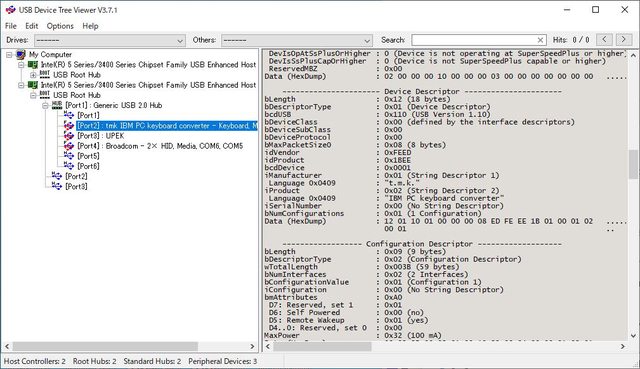Screen dimensions: 640x369
Task: Click the UPEK device icon
Action: (x=69, y=136)
